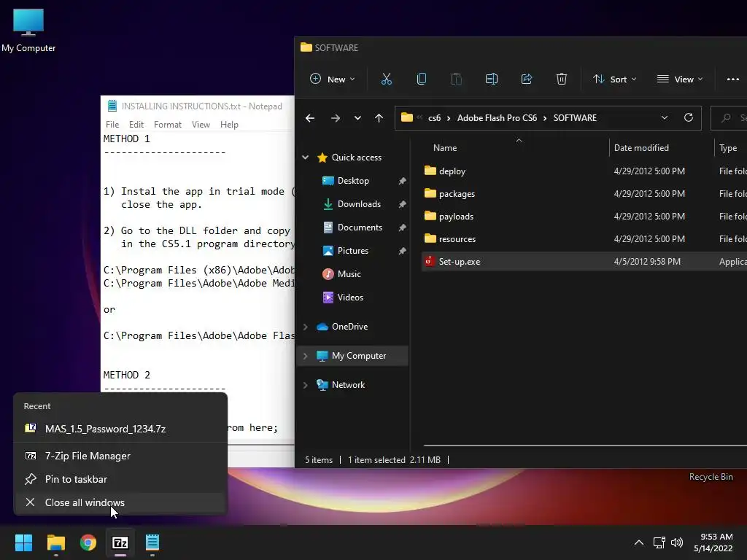Click the 7-Zip taskbar icon
Screen dimensions: 747x560
point(120,542)
